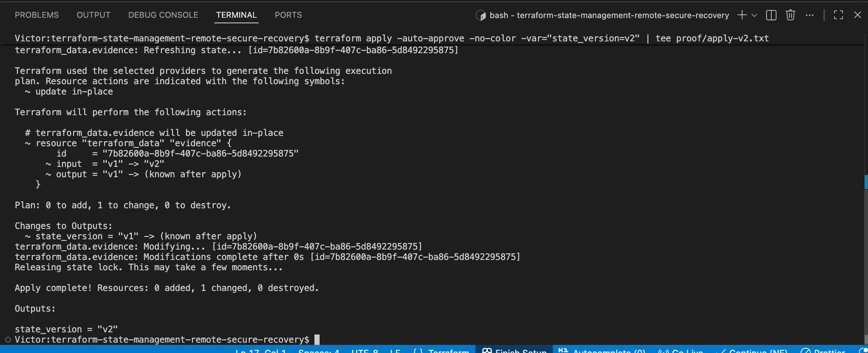The image size is (868, 353).
Task: Close the terminal panel
Action: [x=858, y=15]
